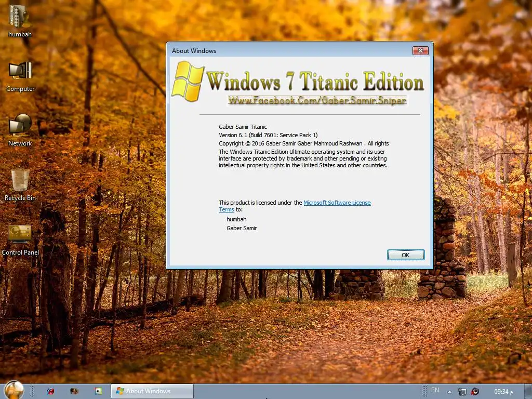Click the 'Version 6.1 (Build 7601' line
The height and width of the screenshot is (399, 532).
tap(268, 135)
